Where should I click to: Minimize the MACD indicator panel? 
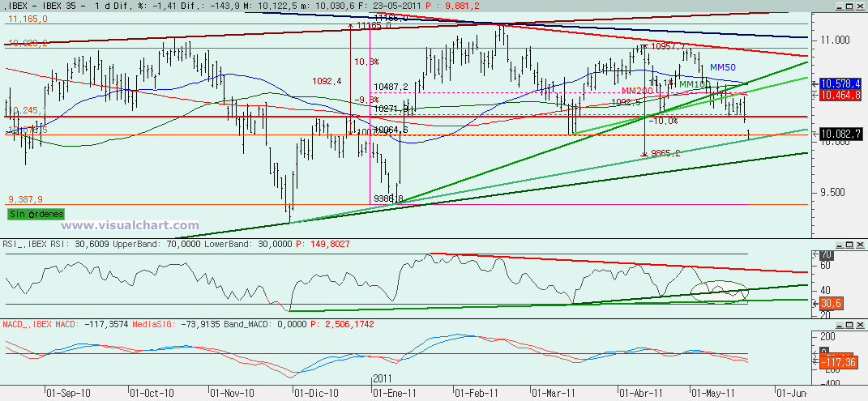[x=839, y=323]
